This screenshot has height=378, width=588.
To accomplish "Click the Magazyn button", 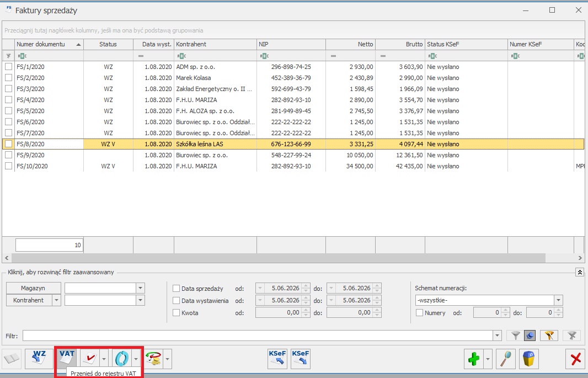I will [34, 288].
